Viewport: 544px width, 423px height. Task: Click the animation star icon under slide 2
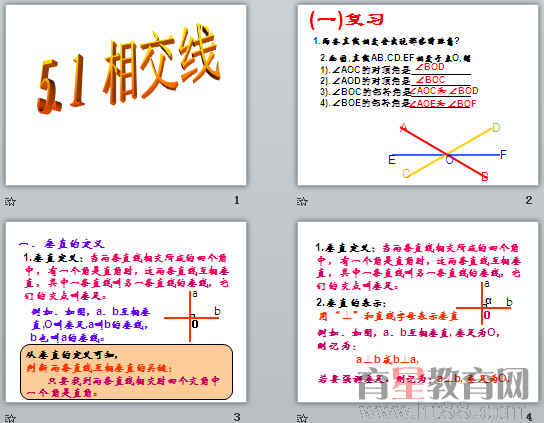tap(302, 201)
